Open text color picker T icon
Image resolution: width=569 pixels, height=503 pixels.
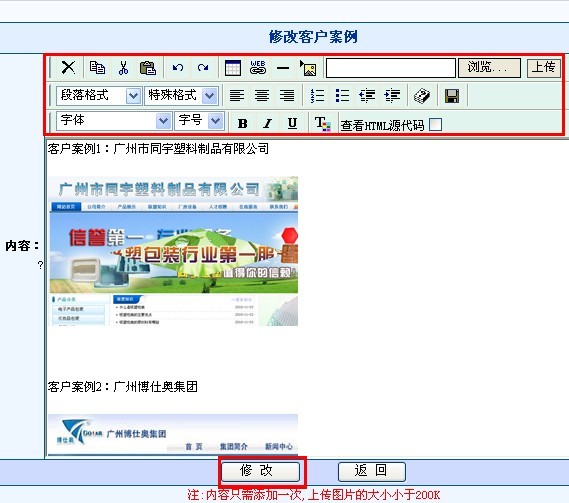click(x=322, y=123)
